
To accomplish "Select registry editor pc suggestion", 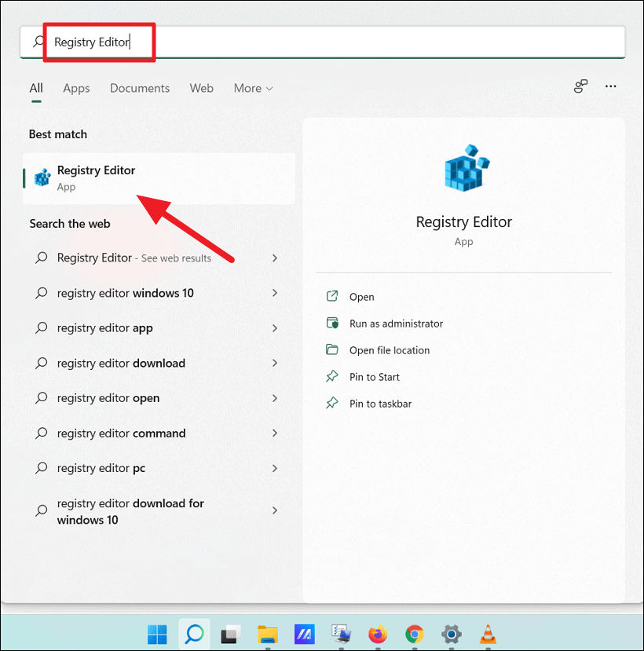I will coord(101,468).
